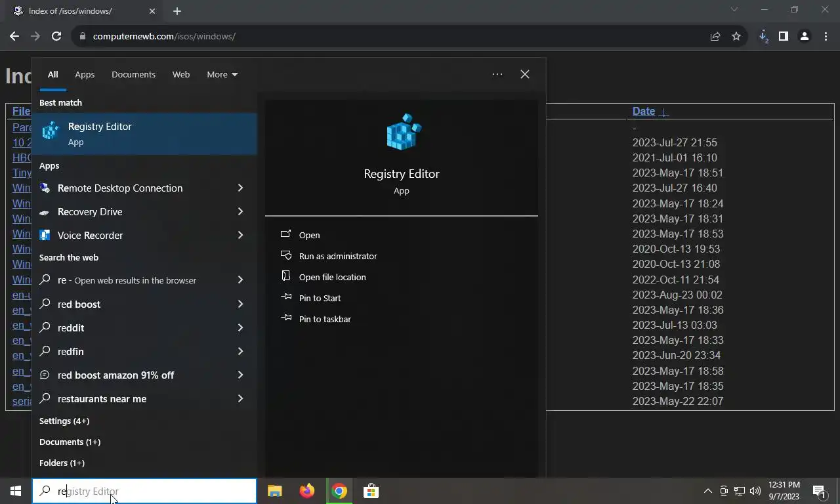Pin Registry Editor to taskbar
The width and height of the screenshot is (840, 504).
coord(325,319)
